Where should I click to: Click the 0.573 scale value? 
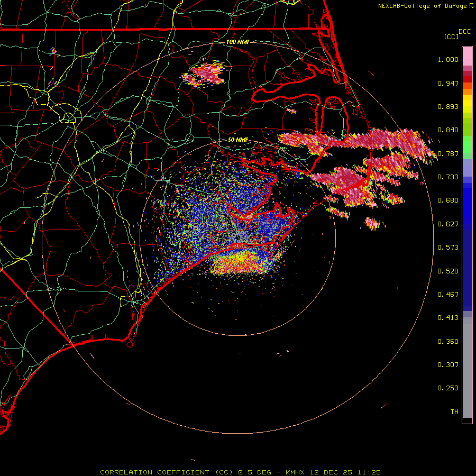(448, 248)
